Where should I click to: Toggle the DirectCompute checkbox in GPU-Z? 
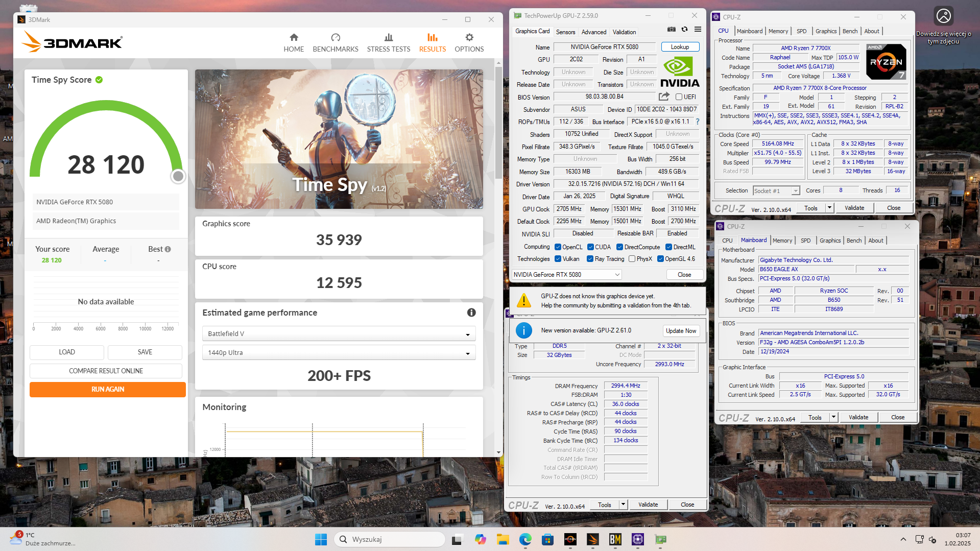[619, 247]
